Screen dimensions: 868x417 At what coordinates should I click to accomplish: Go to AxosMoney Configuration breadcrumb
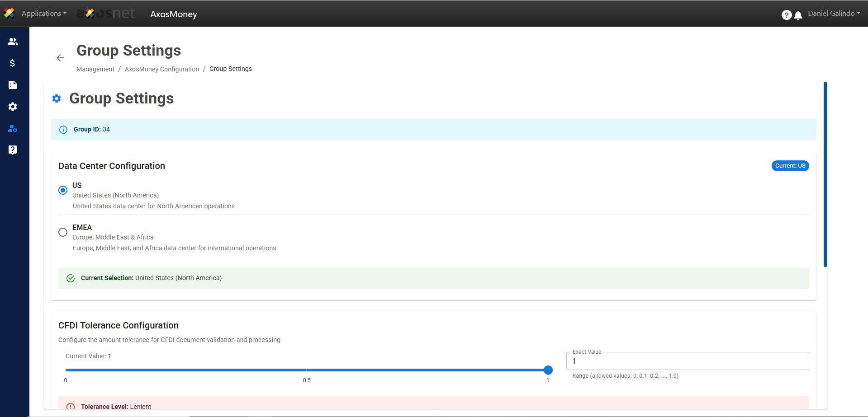point(161,69)
